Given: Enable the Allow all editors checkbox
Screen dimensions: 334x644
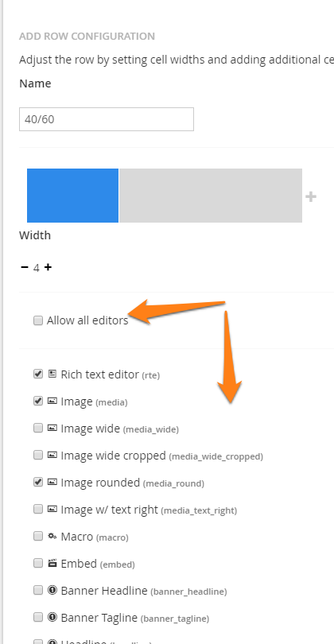Looking at the screenshot, I should point(38,320).
